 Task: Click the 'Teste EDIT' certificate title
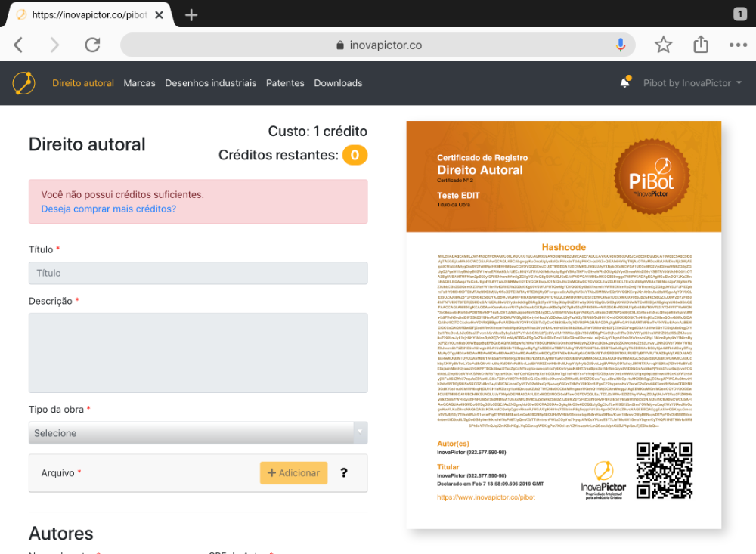click(458, 195)
